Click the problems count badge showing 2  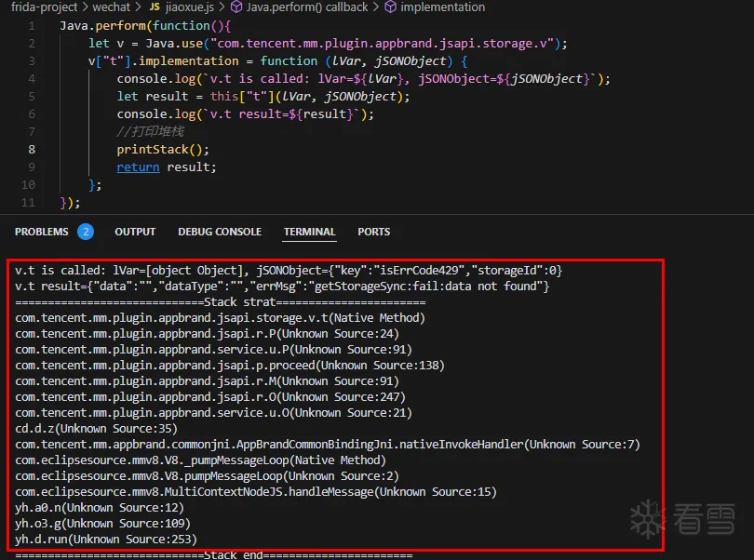86,232
